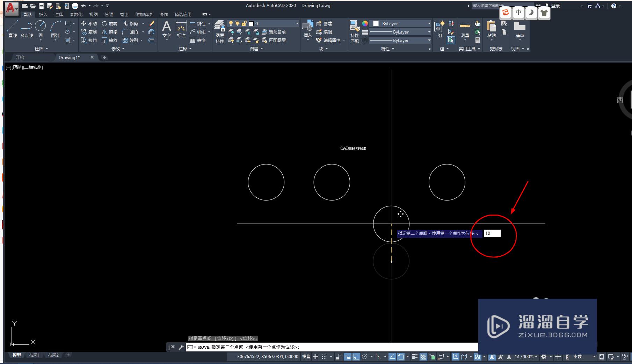Click 置为当前 layer button
Viewport: 632px width, 364px height.
(x=274, y=32)
